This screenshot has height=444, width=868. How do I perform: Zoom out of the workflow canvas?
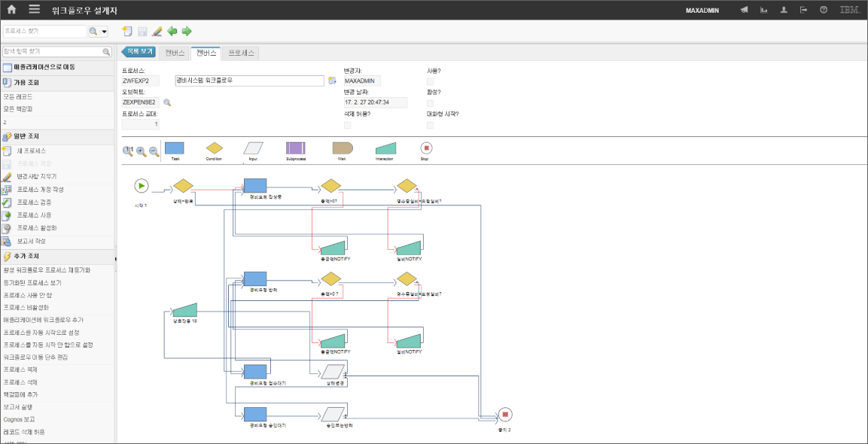click(154, 151)
